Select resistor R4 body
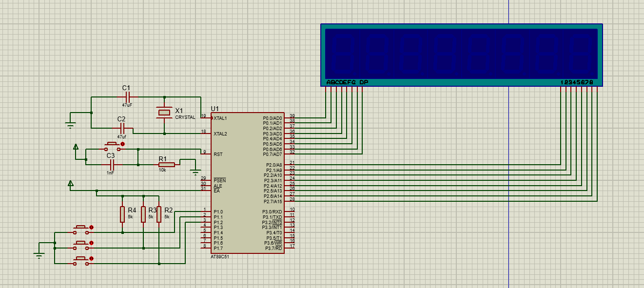Viewport: 644px width, 288px height. [x=122, y=214]
